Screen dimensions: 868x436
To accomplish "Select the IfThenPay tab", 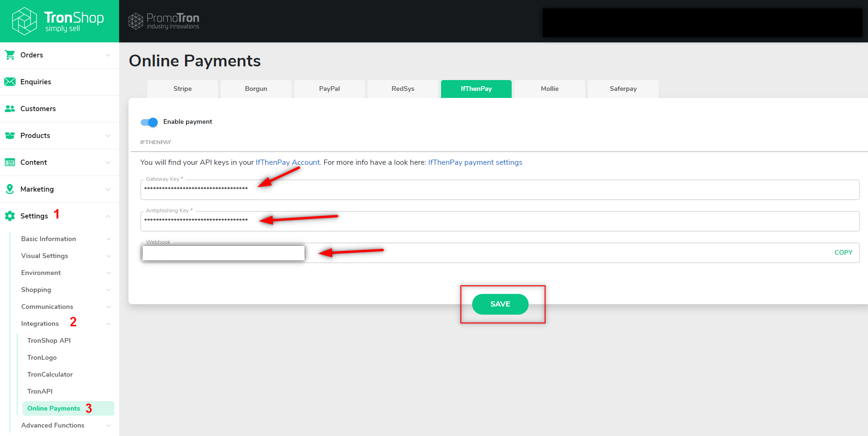I will click(x=476, y=89).
